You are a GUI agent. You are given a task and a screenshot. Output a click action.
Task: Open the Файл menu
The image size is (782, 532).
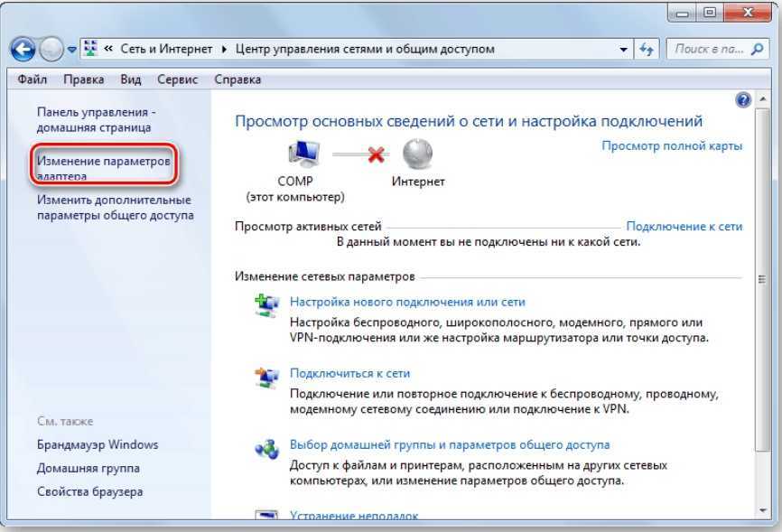(32, 79)
